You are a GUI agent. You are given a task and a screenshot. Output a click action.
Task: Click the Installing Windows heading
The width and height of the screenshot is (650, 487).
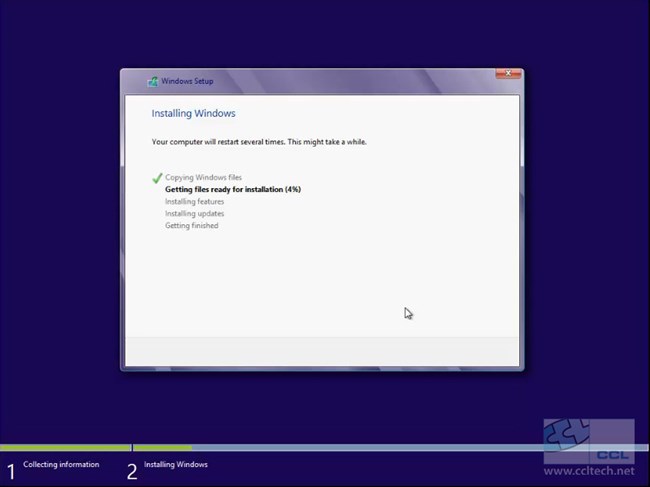click(x=194, y=113)
